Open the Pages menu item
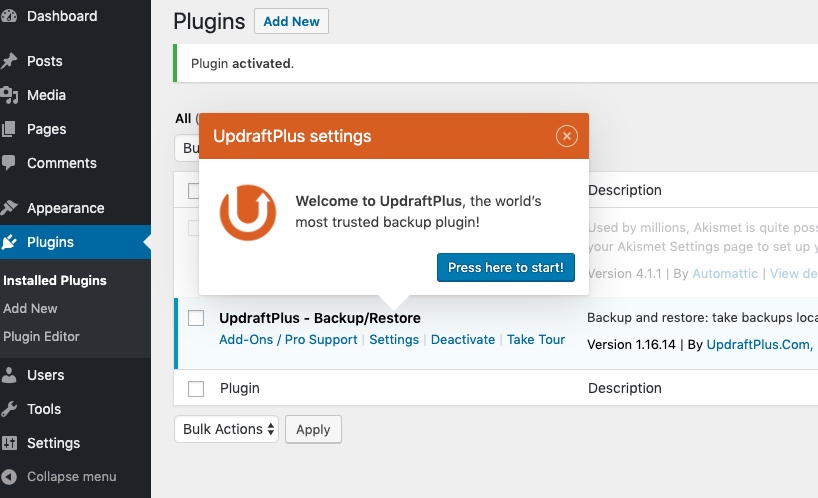Viewport: 818px width, 498px height. click(x=46, y=129)
